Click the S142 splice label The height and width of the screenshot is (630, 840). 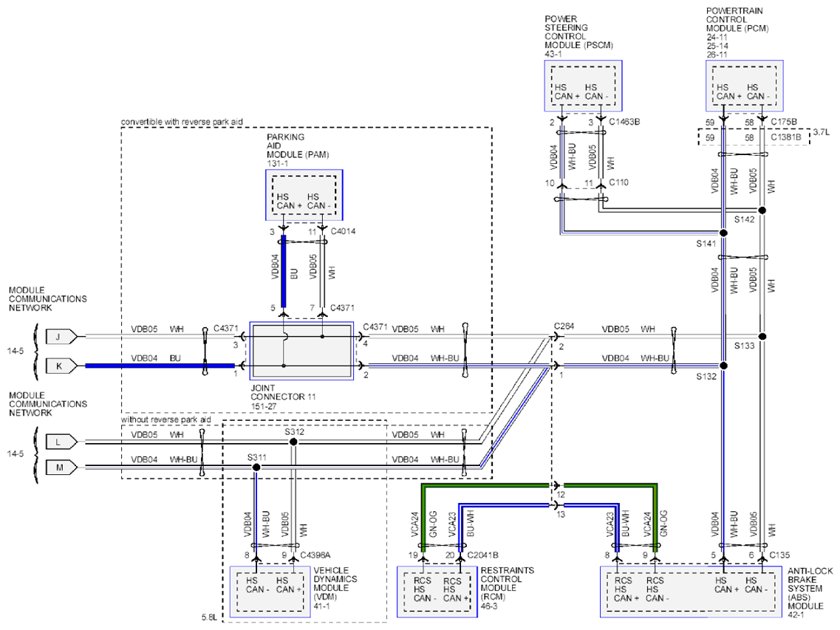click(744, 219)
